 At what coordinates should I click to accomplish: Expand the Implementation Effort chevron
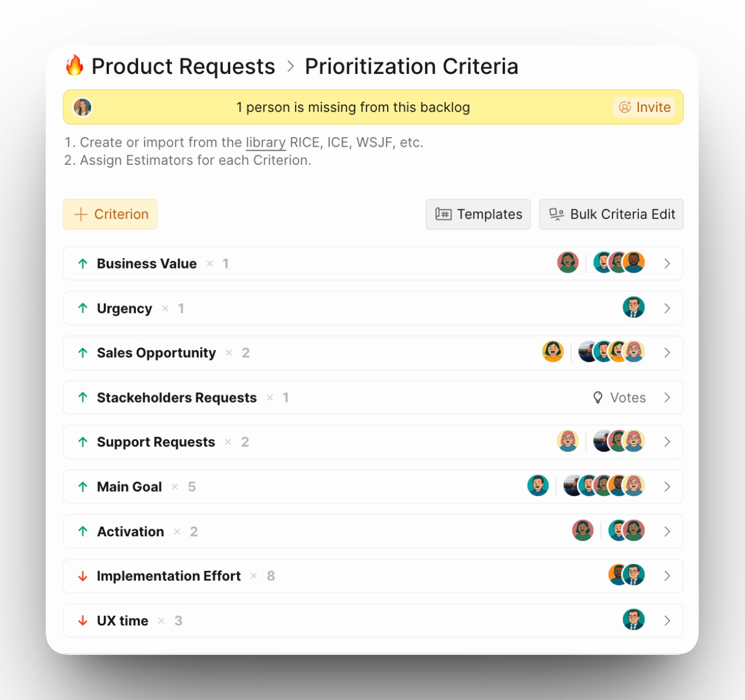(x=667, y=576)
